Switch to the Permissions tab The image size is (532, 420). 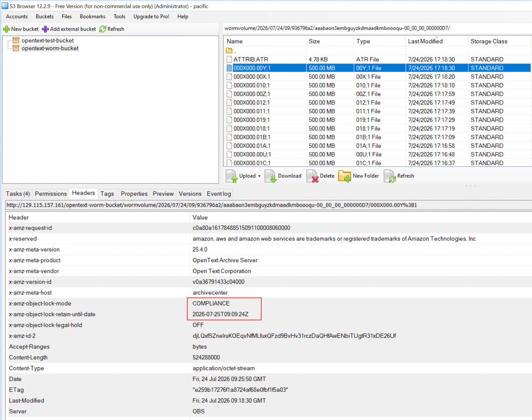click(x=51, y=194)
